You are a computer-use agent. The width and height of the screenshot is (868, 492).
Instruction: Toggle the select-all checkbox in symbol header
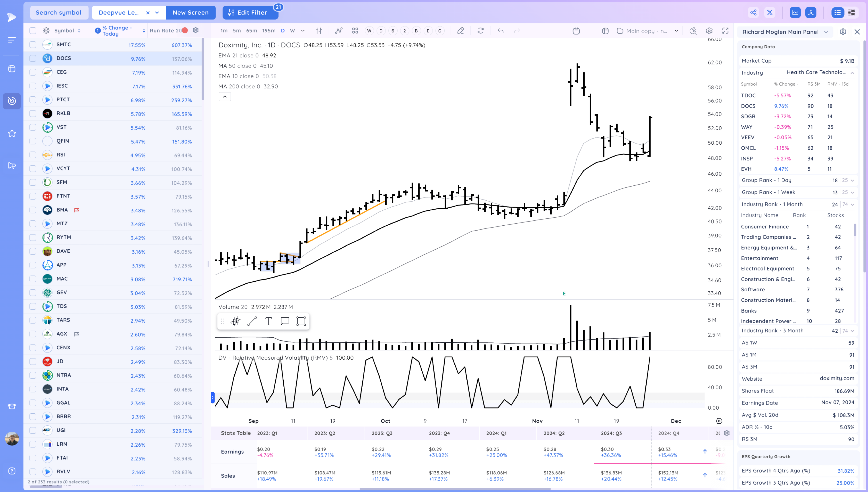coord(33,31)
